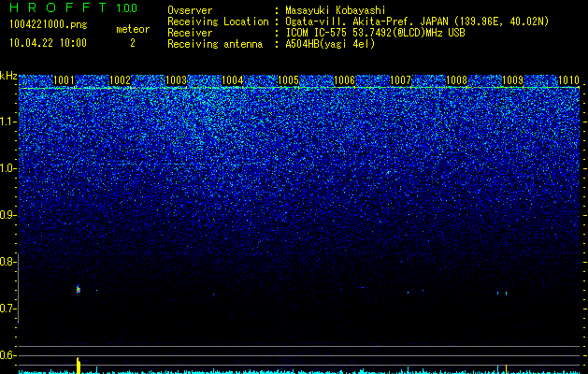Click the 1007 minute marker label
This screenshot has height=374, width=588.
point(400,80)
